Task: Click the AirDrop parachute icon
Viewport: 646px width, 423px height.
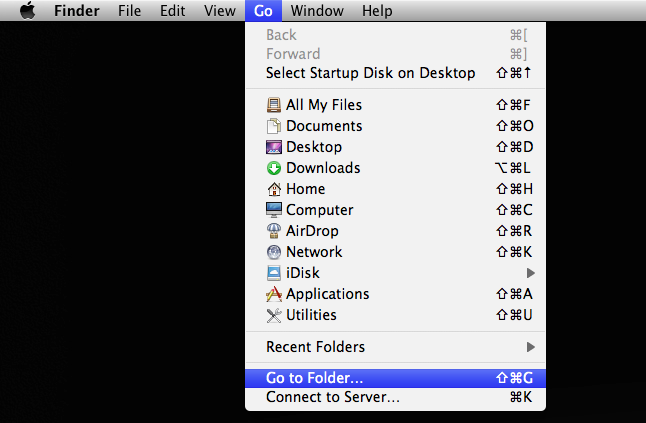Action: click(x=274, y=231)
